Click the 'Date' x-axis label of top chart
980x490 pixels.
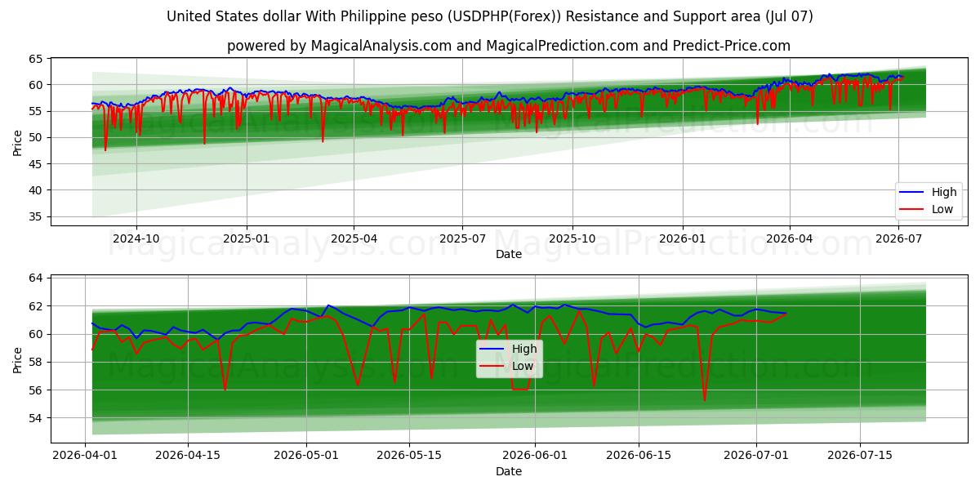point(508,254)
